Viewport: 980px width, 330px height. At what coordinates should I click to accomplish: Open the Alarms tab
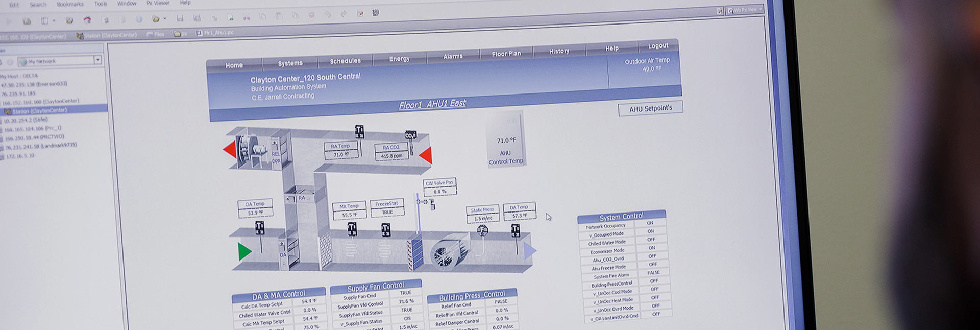[x=453, y=56]
